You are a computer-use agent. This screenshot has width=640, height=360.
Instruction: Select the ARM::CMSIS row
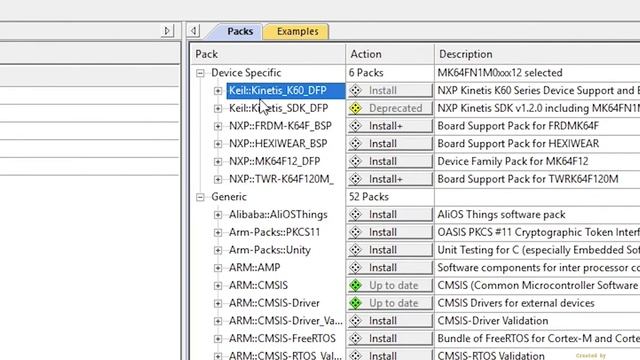point(258,285)
